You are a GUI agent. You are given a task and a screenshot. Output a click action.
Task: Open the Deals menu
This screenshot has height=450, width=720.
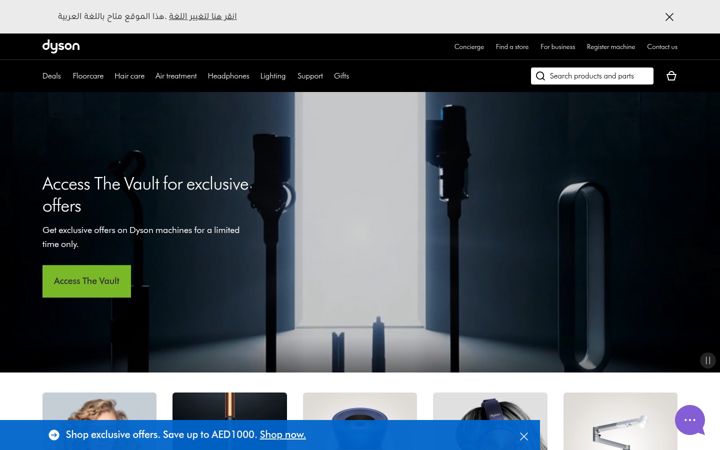tap(51, 76)
